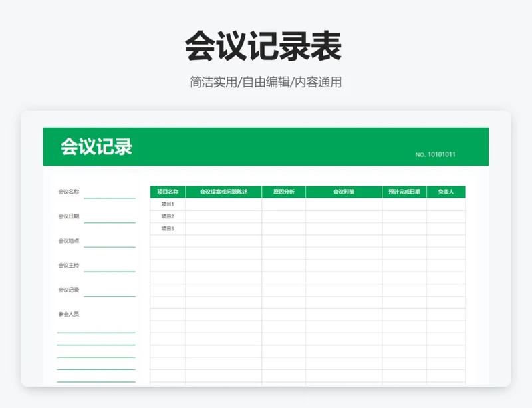Click the '项目2' cell
The width and height of the screenshot is (532, 408).
coord(168,216)
